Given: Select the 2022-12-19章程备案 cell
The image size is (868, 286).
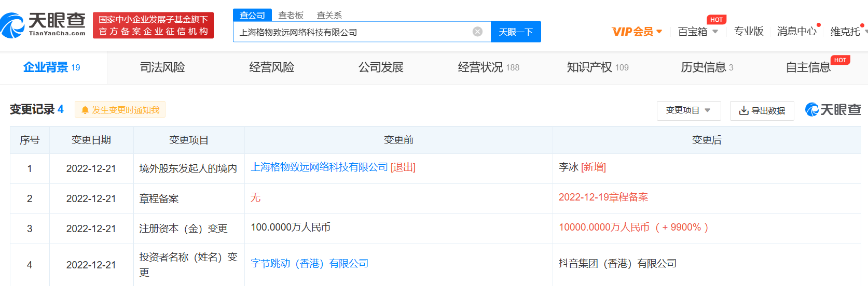Looking at the screenshot, I should [707, 198].
